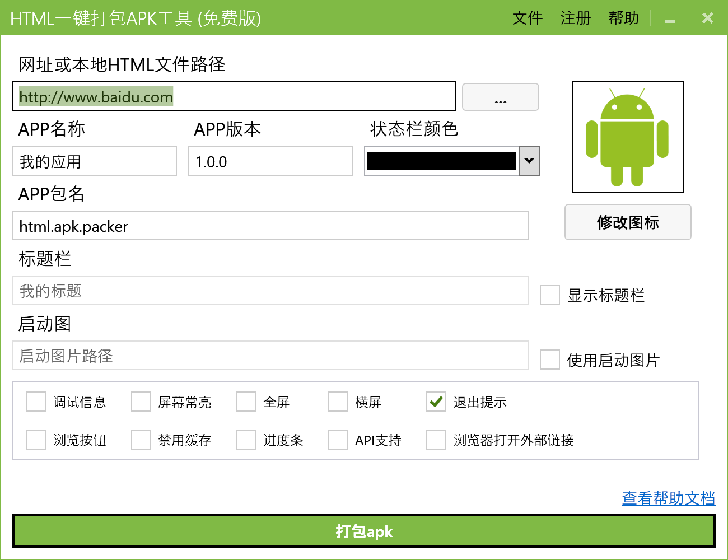This screenshot has height=560, width=728.
Task: Open the 查看帮助文档 help link
Action: 669,498
